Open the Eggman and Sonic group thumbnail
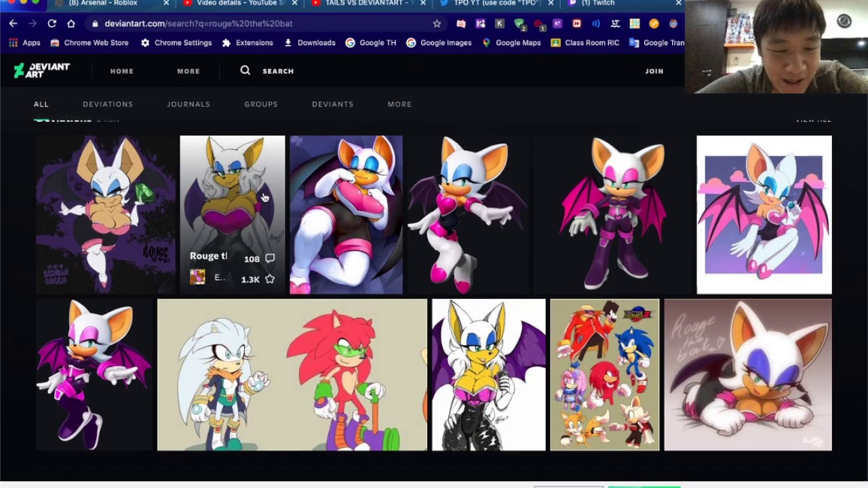Screen dimensions: 868x488 point(604,375)
